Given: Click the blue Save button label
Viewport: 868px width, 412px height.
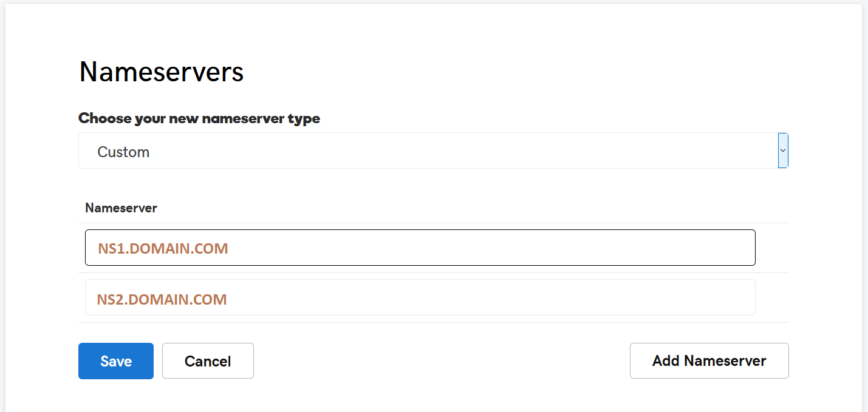Looking at the screenshot, I should click(116, 361).
